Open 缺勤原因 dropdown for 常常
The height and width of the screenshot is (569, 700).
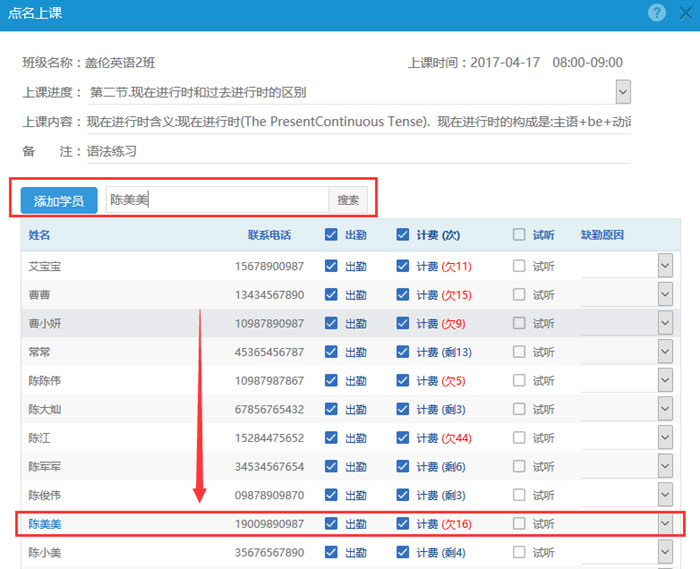(665, 352)
